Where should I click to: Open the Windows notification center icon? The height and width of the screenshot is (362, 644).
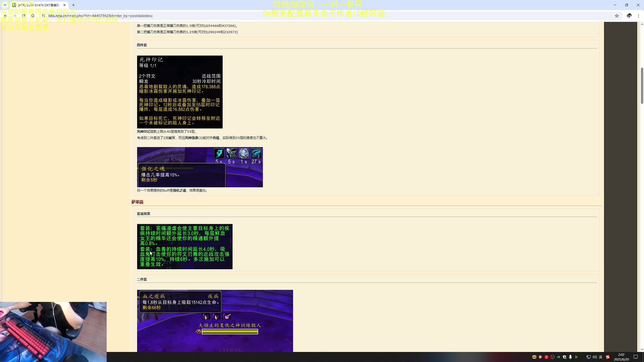pyautogui.click(x=636, y=357)
